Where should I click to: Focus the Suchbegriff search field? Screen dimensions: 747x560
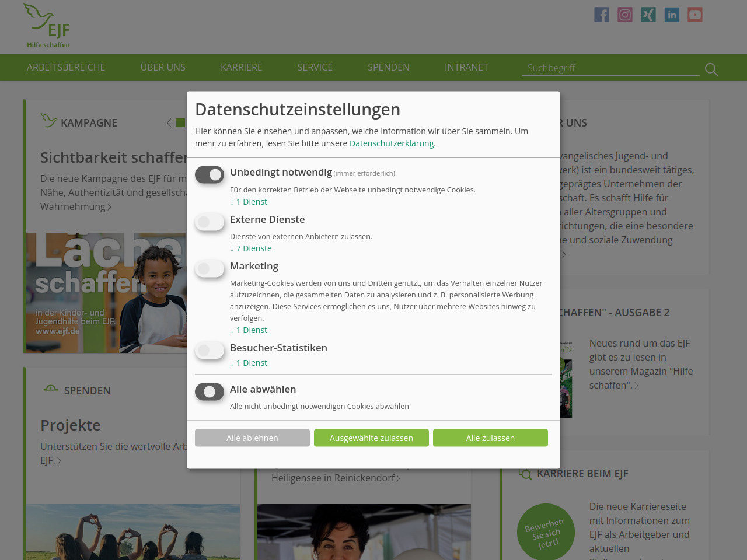[x=610, y=68]
